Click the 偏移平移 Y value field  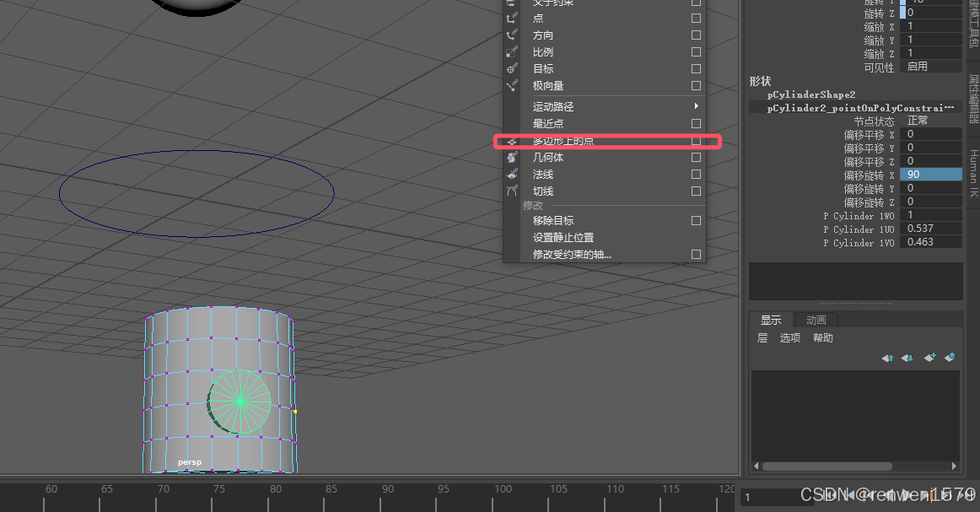tap(930, 148)
